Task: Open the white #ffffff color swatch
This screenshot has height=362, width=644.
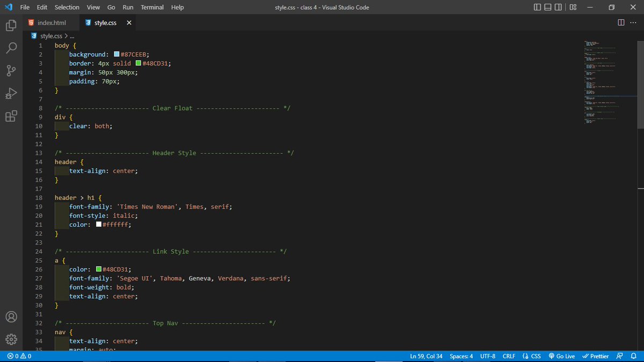Action: pyautogui.click(x=99, y=225)
